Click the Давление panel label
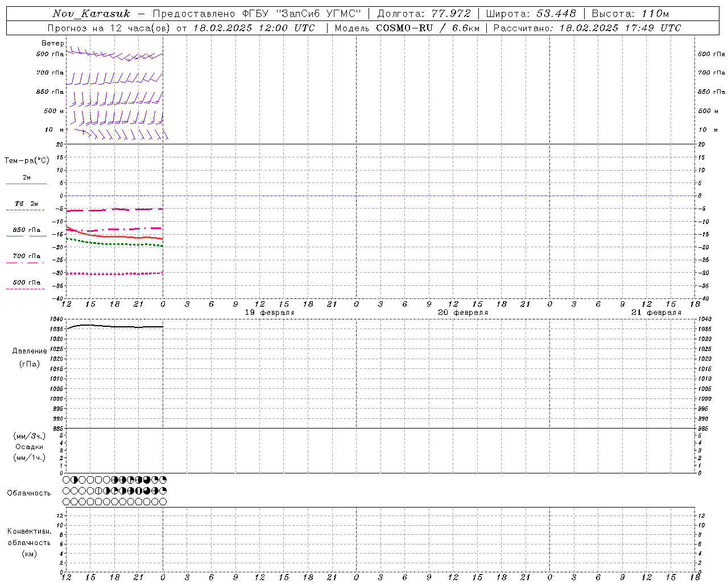Screen dimensions: 728x582 pos(30,351)
